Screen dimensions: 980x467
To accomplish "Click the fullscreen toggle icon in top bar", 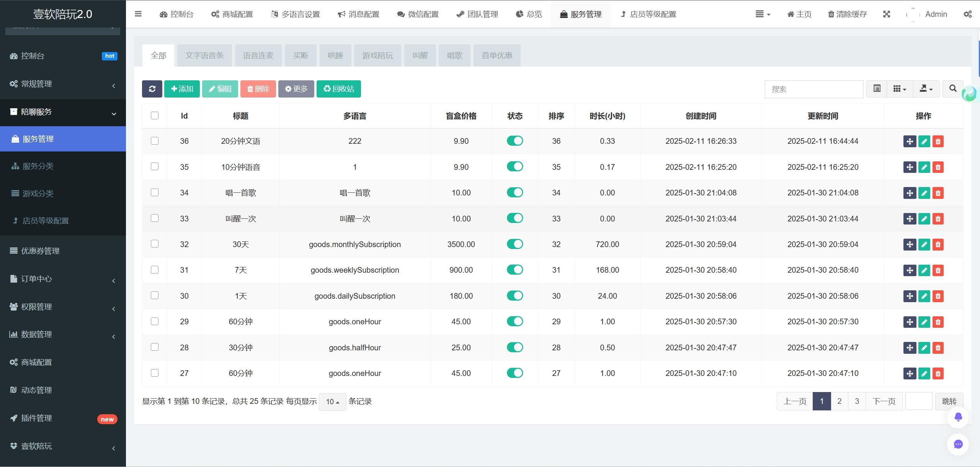I will (887, 14).
